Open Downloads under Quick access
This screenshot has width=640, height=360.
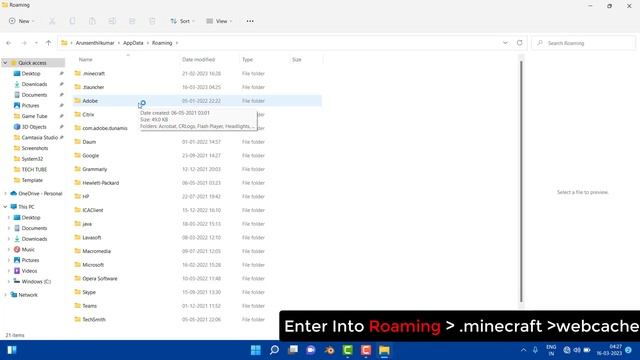[34, 84]
